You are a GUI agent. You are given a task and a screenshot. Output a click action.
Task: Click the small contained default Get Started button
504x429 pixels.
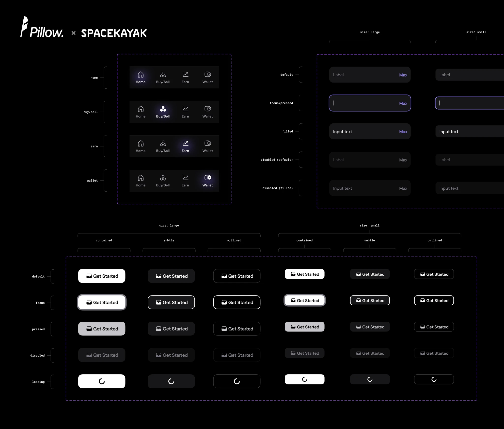click(x=304, y=274)
